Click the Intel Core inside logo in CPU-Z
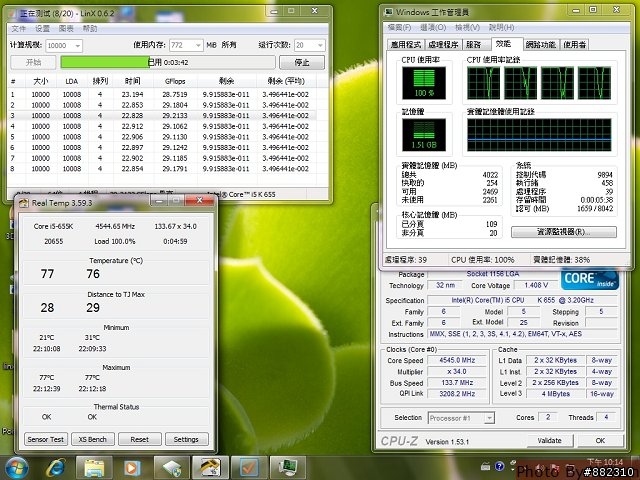 pos(590,279)
